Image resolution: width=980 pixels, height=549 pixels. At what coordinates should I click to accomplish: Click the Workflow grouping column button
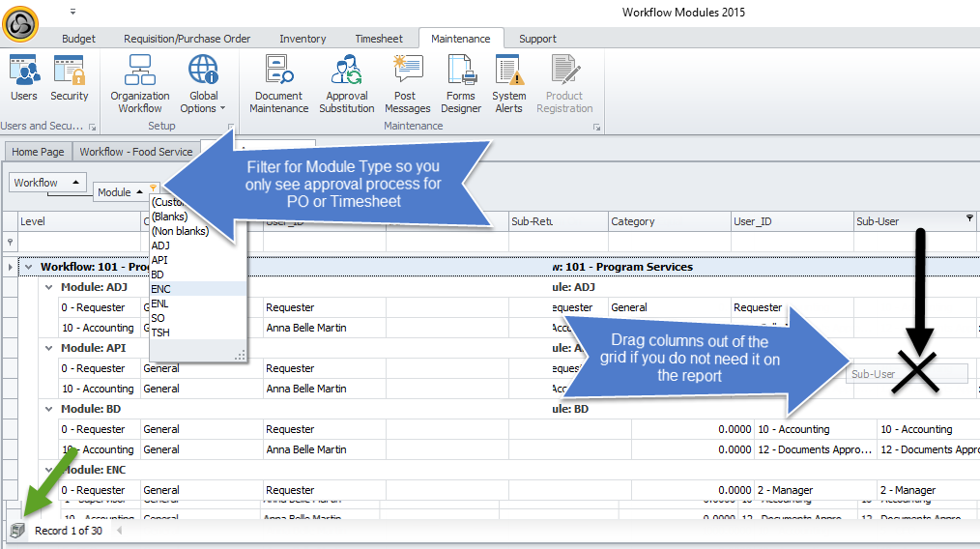(x=46, y=183)
